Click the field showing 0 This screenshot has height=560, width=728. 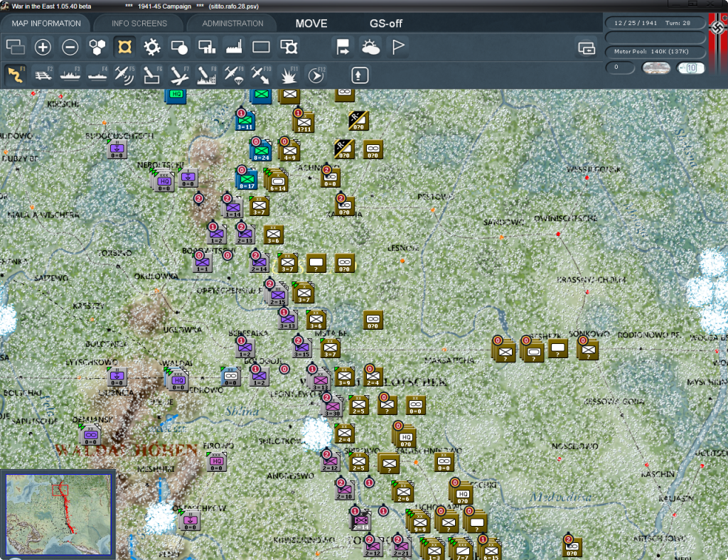click(619, 68)
